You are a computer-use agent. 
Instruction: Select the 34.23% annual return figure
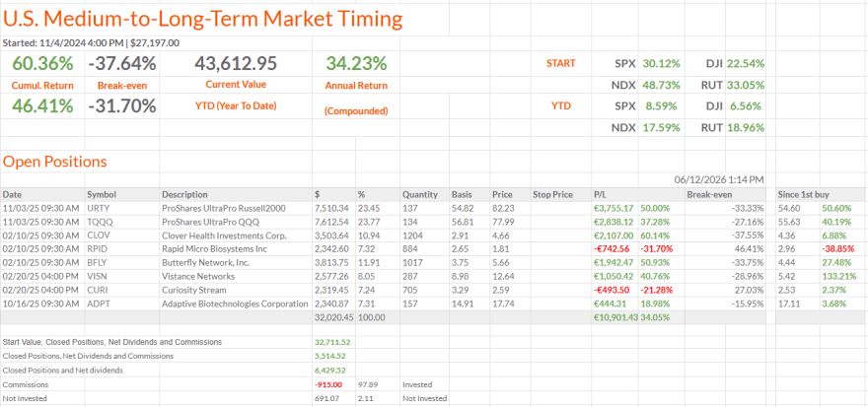coord(356,64)
